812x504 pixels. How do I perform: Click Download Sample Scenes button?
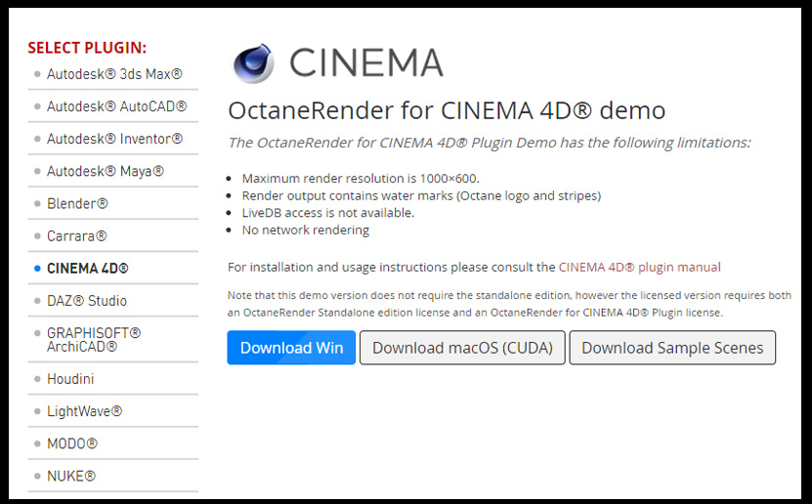pyautogui.click(x=672, y=348)
